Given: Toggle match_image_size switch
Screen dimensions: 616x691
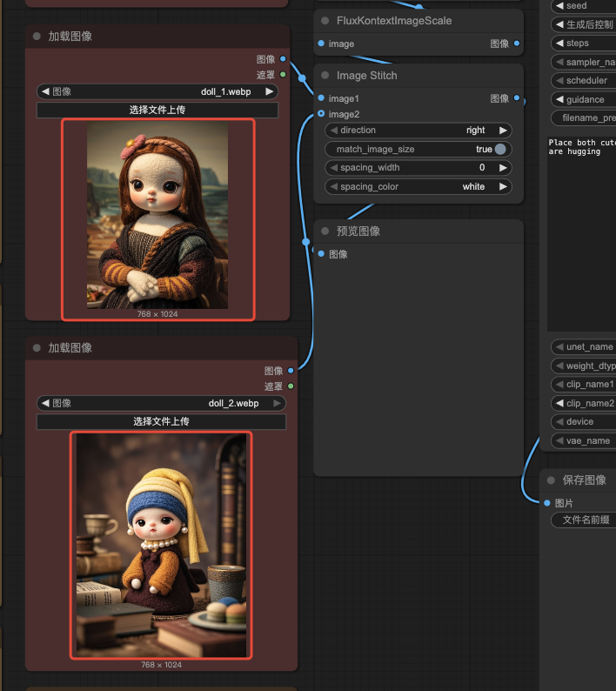Looking at the screenshot, I should 500,149.
